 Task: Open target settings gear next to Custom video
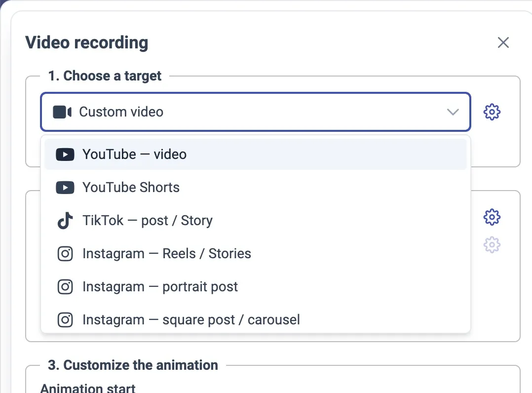(x=492, y=112)
